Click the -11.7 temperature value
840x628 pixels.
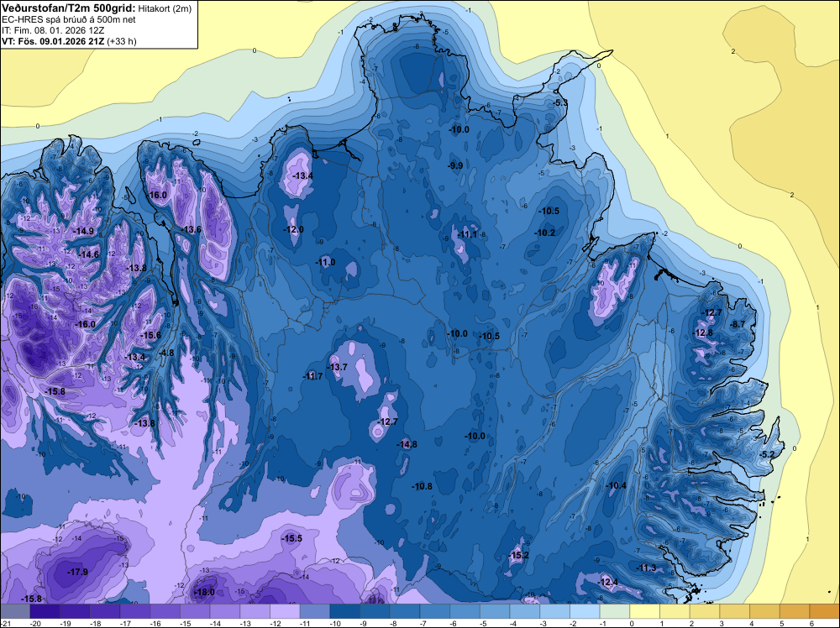312,376
